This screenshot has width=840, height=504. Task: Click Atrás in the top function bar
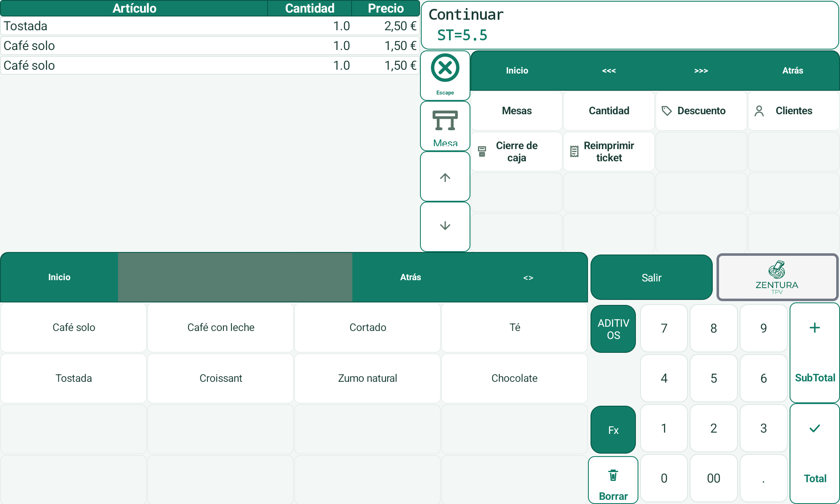pyautogui.click(x=793, y=71)
